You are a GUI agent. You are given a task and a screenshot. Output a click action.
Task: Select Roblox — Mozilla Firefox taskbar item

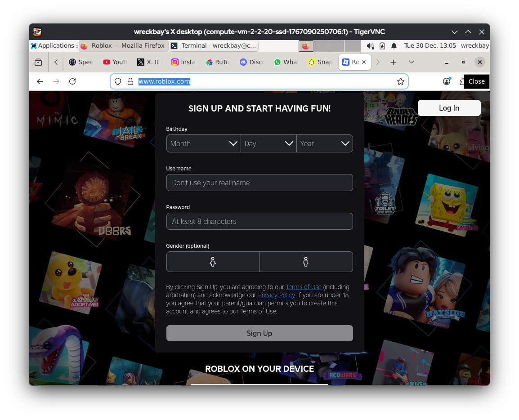click(x=123, y=46)
